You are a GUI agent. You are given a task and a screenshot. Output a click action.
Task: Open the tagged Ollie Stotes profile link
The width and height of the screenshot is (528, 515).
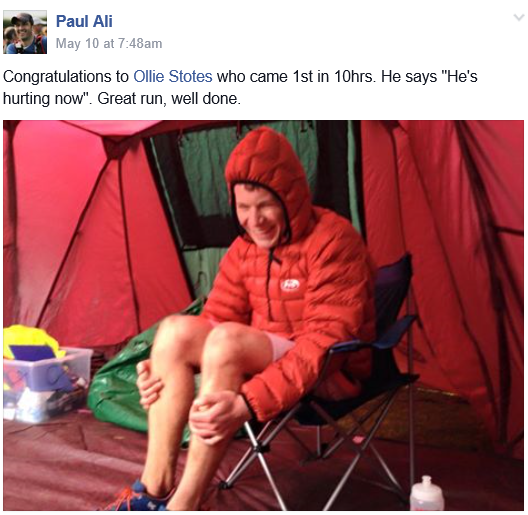click(173, 76)
